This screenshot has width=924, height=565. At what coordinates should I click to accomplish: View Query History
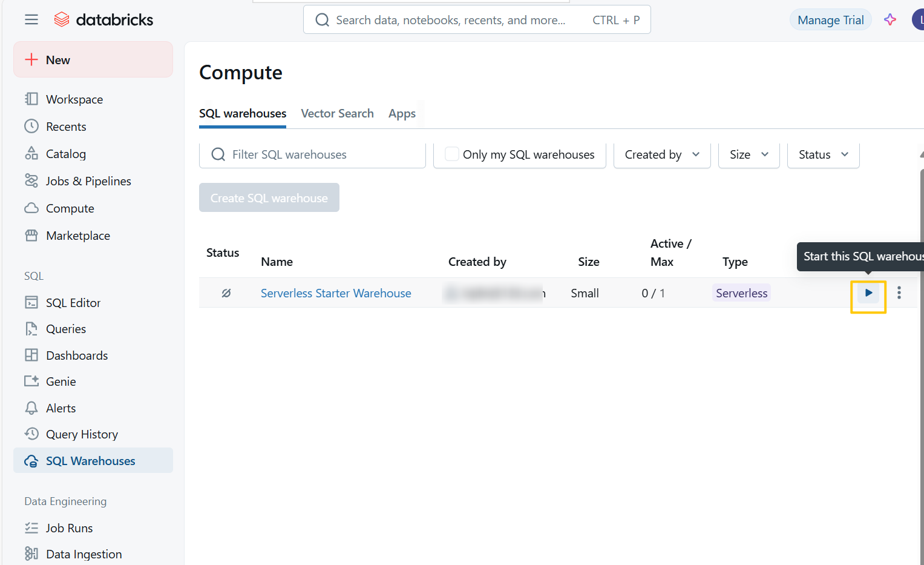[x=93, y=434]
